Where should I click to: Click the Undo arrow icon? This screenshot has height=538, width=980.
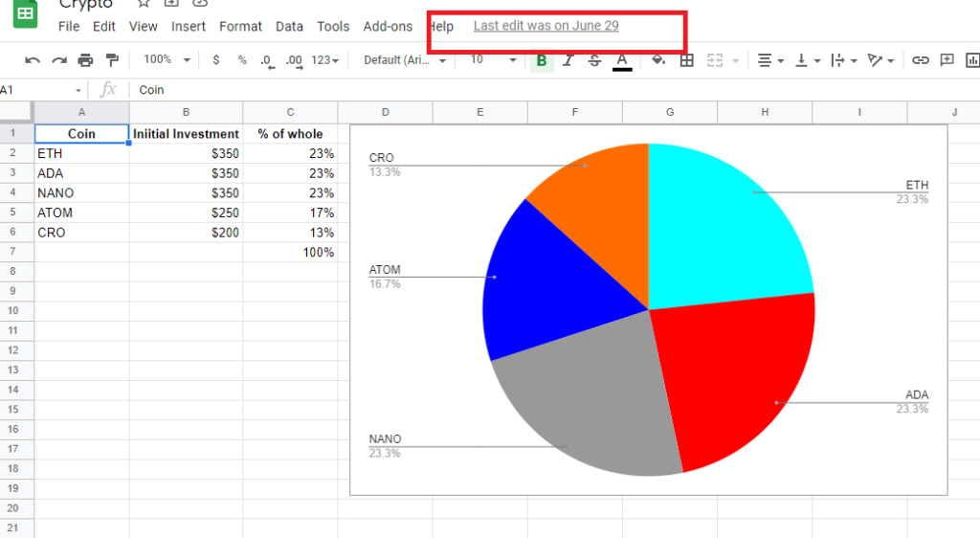(x=33, y=60)
